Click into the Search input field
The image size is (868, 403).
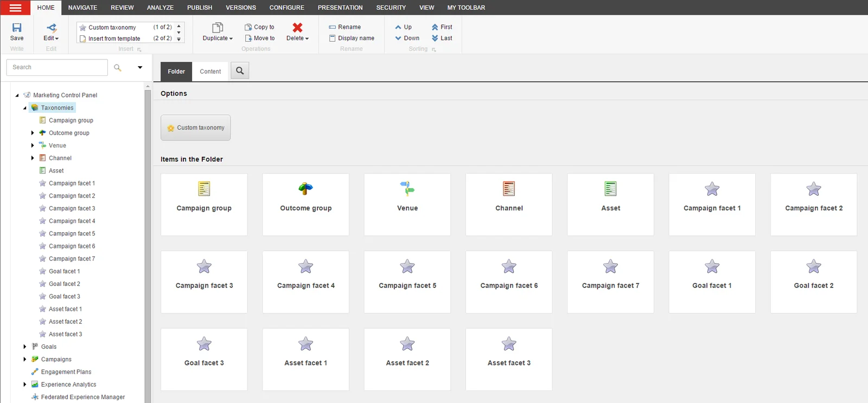coord(57,67)
